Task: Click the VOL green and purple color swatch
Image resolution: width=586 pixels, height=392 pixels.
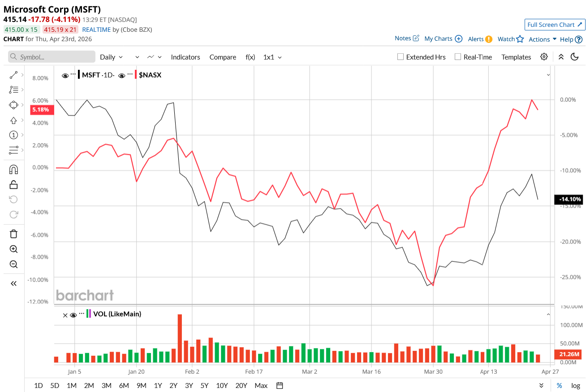Action: [x=89, y=314]
